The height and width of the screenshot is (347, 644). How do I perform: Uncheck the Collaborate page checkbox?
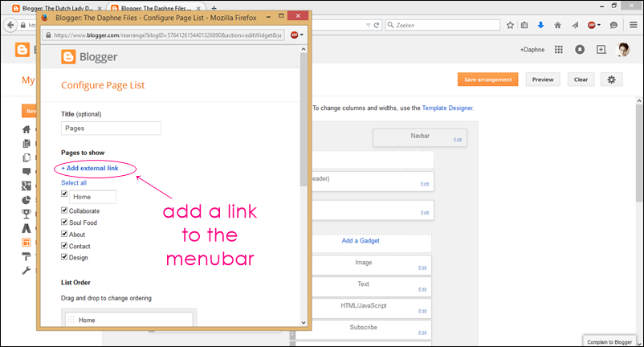tap(64, 210)
